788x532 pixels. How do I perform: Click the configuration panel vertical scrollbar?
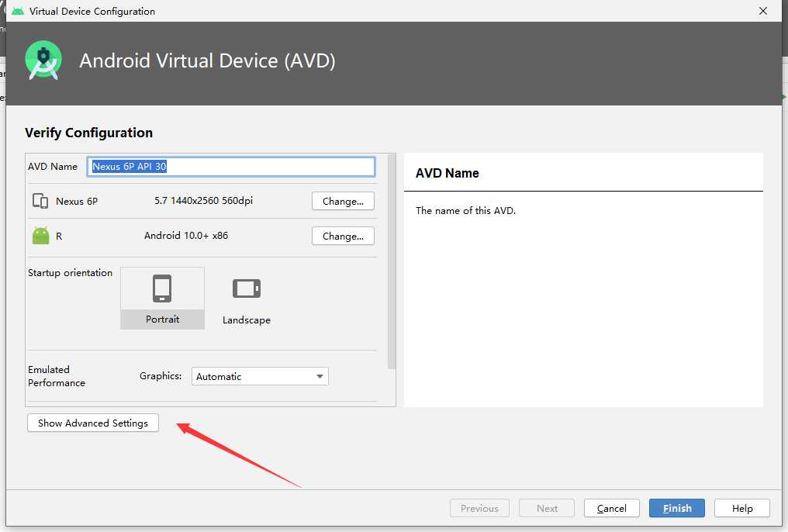(x=392, y=261)
